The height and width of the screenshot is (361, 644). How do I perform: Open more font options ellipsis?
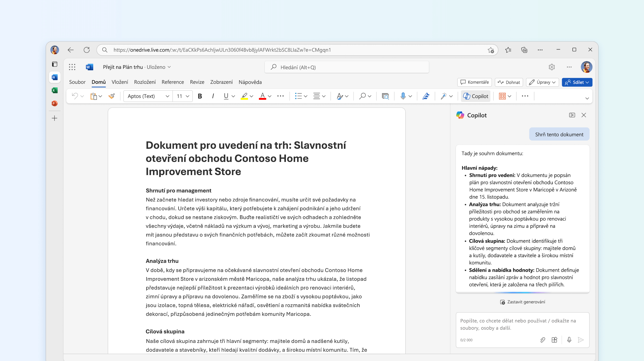point(281,96)
